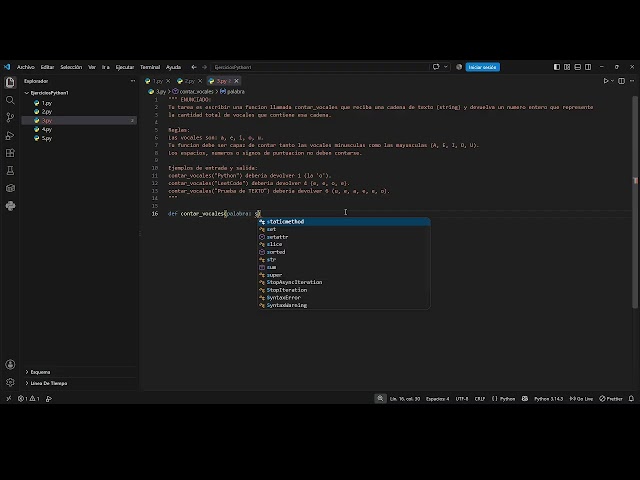Image resolution: width=640 pixels, height=480 pixels.
Task: Click the Iniciar sesión button
Action: (482, 67)
